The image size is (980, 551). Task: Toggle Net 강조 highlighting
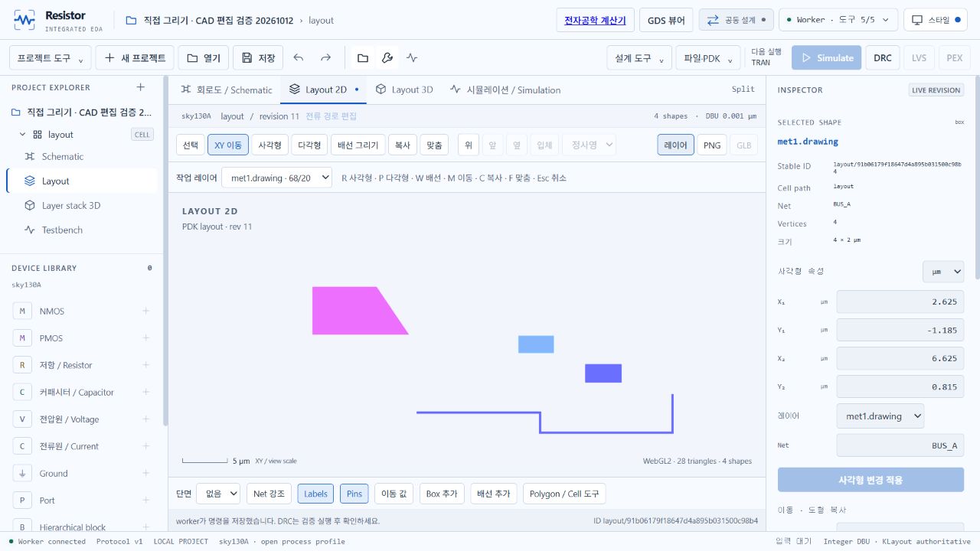269,494
